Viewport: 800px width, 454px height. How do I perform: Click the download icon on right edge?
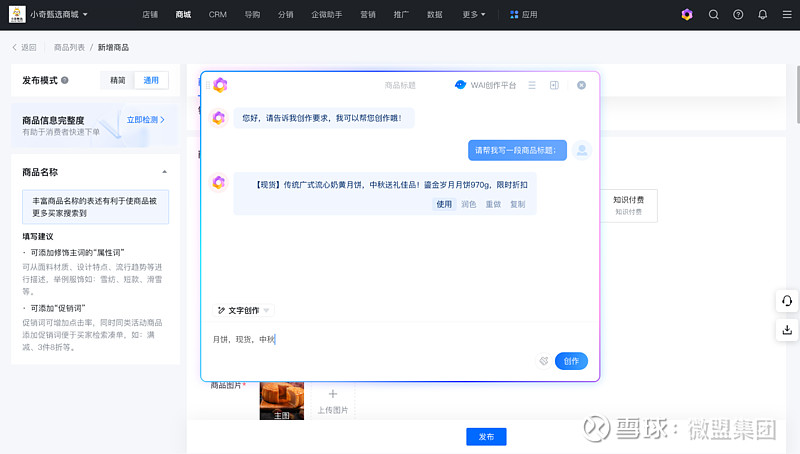787,329
